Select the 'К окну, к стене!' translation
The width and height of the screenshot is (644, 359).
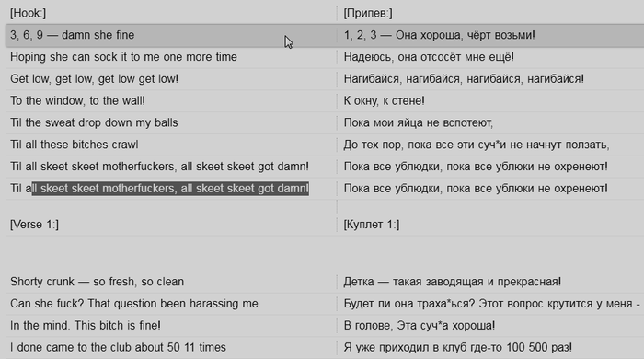point(385,100)
